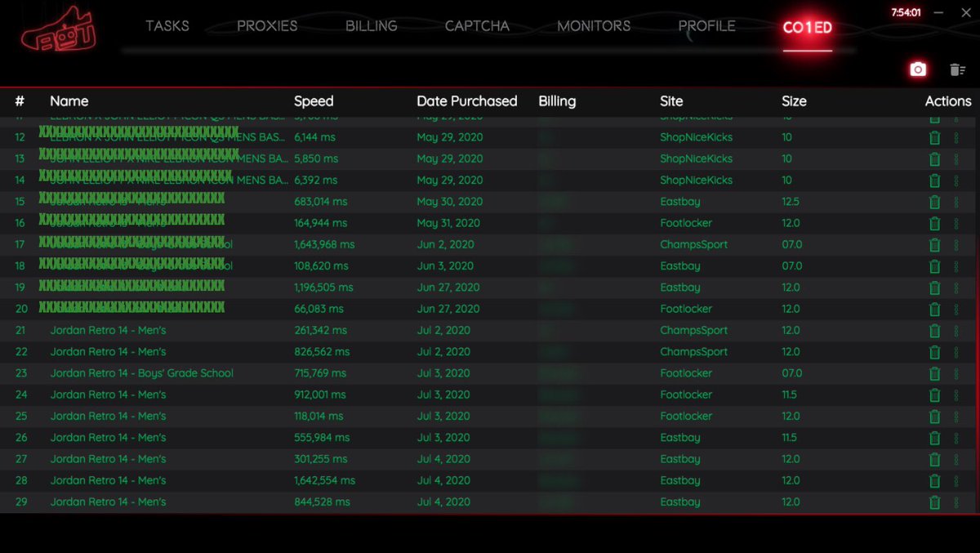Delete row 29 with trash icon
Viewport: 980px width, 553px height.
935,502
